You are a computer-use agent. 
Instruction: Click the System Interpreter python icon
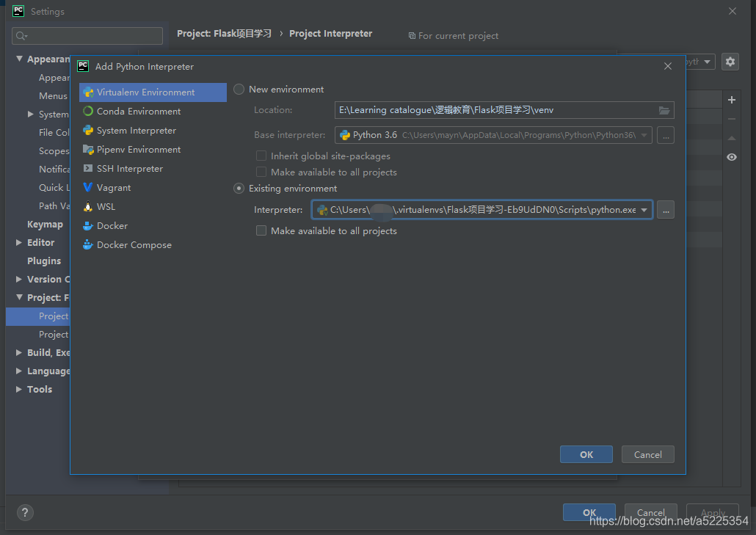[x=88, y=130]
